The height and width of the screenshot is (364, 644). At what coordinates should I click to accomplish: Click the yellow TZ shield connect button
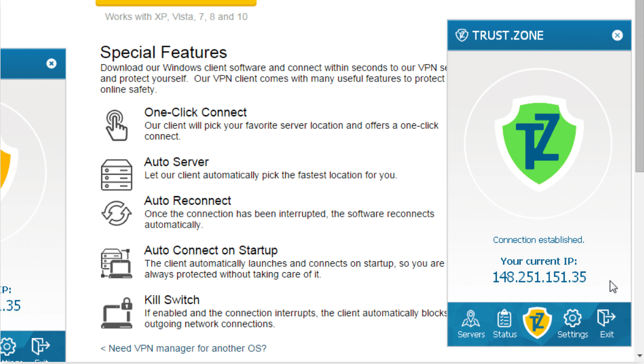pos(537,323)
